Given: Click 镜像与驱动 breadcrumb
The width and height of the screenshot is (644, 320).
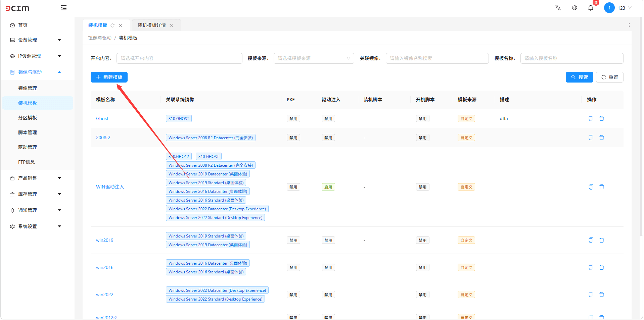Looking at the screenshot, I should coord(100,38).
